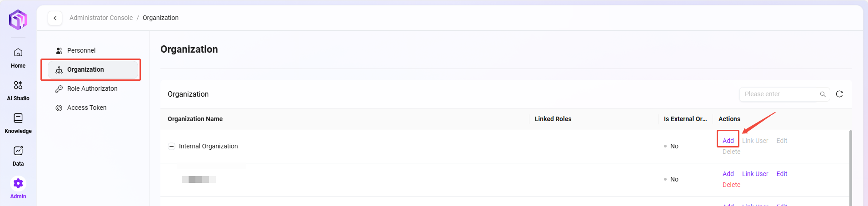Open the Data section
The image size is (868, 206).
(x=18, y=151)
